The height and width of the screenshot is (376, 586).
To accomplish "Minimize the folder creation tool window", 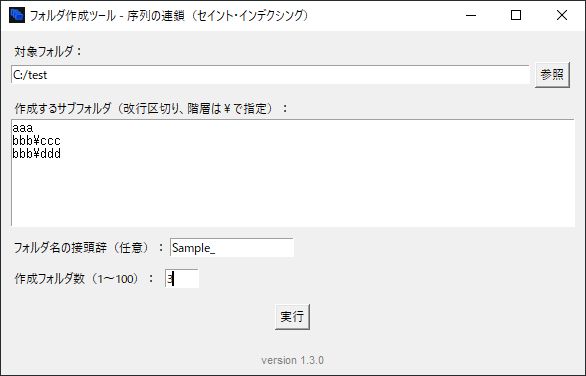I will coord(471,15).
